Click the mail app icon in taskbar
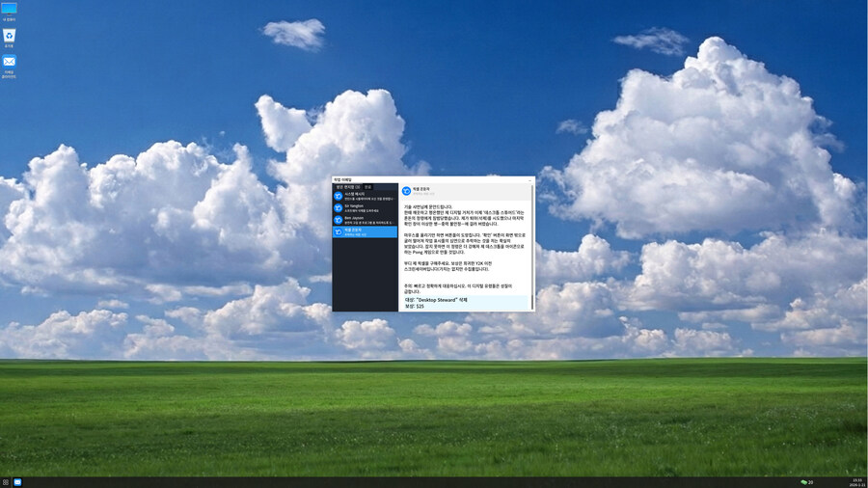Image resolution: width=868 pixels, height=488 pixels. click(x=17, y=481)
